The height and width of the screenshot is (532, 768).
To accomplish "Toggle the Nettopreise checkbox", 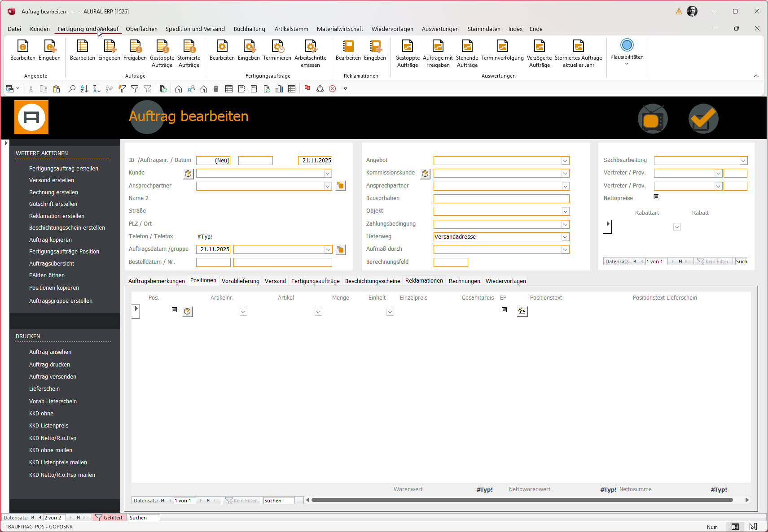I will (656, 196).
